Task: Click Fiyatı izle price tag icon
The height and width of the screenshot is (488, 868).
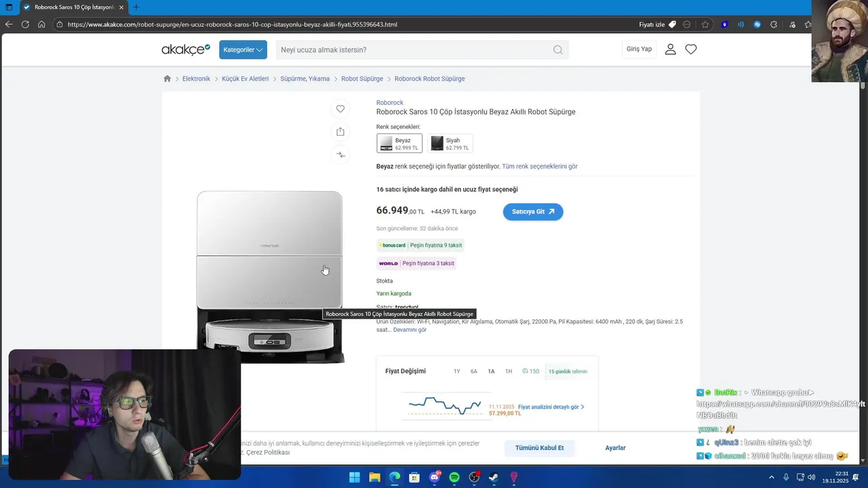Action: [x=672, y=24]
